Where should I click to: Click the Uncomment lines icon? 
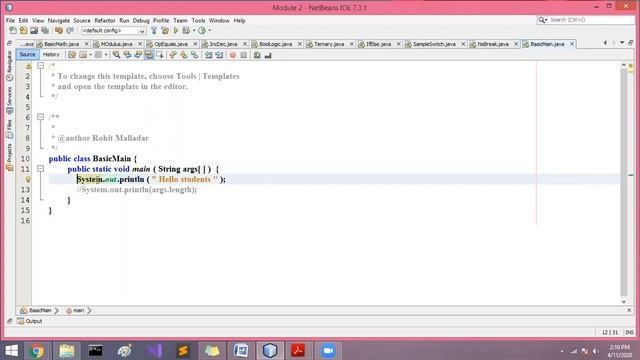(268, 55)
